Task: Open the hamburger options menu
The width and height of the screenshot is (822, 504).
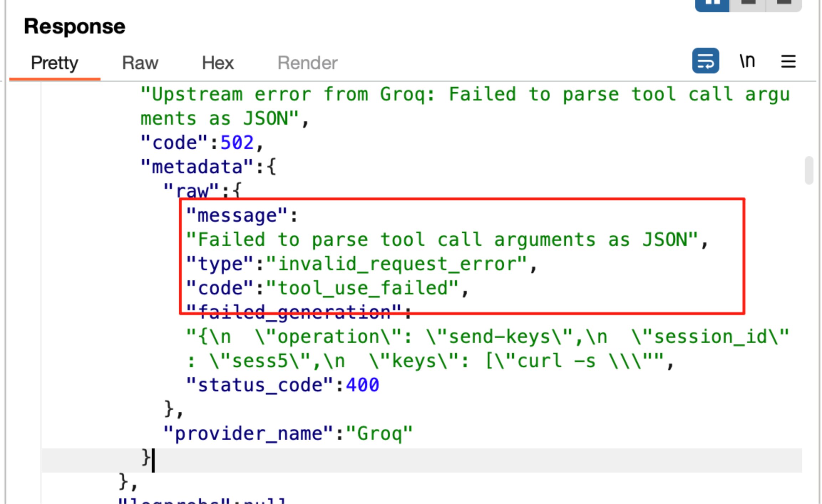Action: pyautogui.click(x=788, y=62)
